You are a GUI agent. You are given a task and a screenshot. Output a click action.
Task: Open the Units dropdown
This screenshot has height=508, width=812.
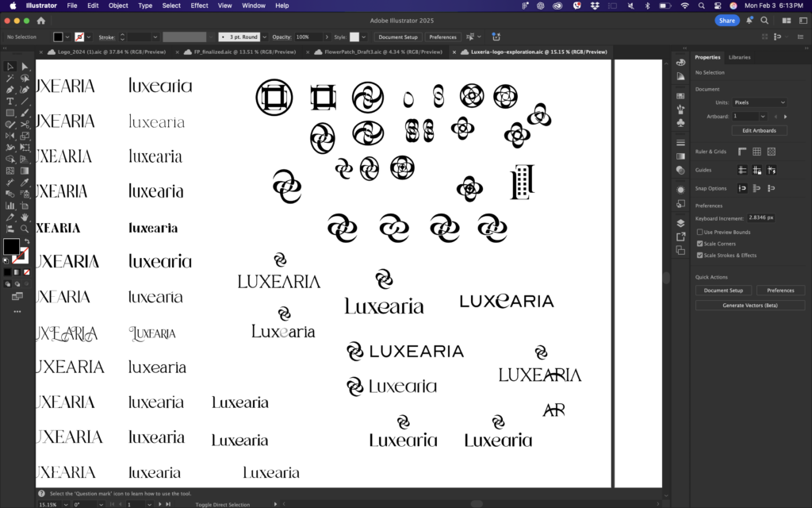[x=759, y=102]
